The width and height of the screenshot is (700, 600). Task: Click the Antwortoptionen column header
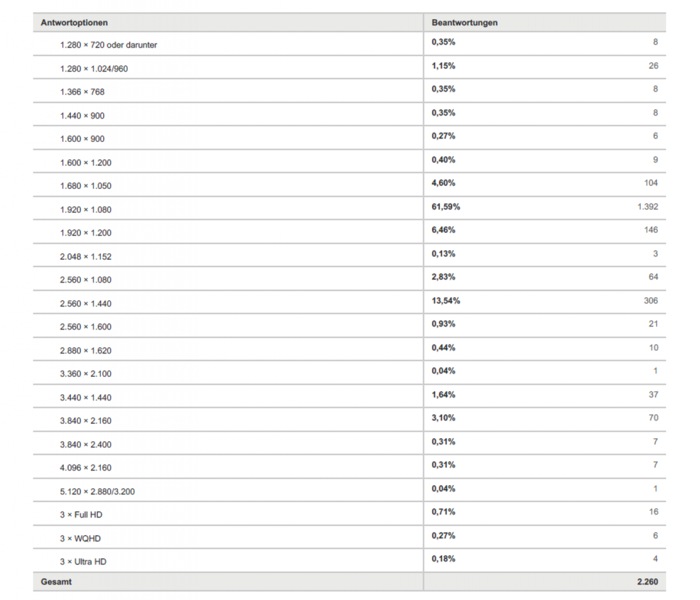pyautogui.click(x=74, y=23)
